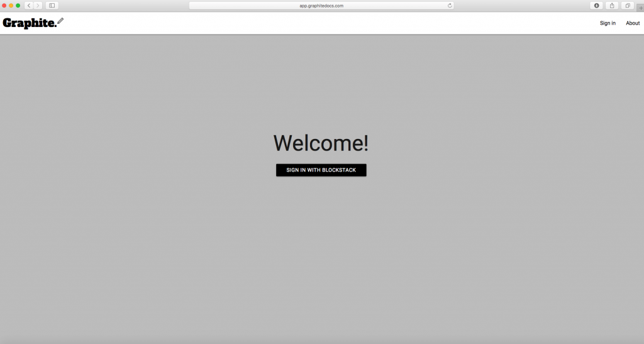Viewport: 644px width, 344px height.
Task: Open the Safari share menu
Action: 612,5
